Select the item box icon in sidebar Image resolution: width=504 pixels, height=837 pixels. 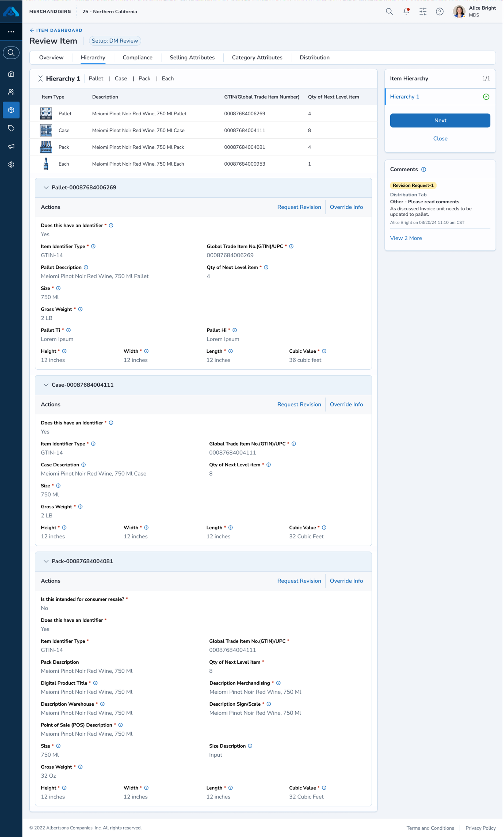[x=11, y=110]
